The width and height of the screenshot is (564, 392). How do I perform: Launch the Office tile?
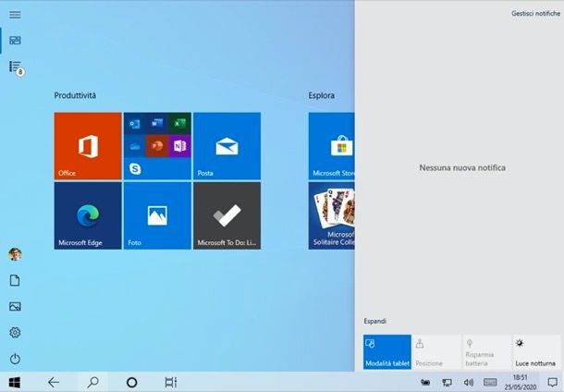click(x=88, y=146)
